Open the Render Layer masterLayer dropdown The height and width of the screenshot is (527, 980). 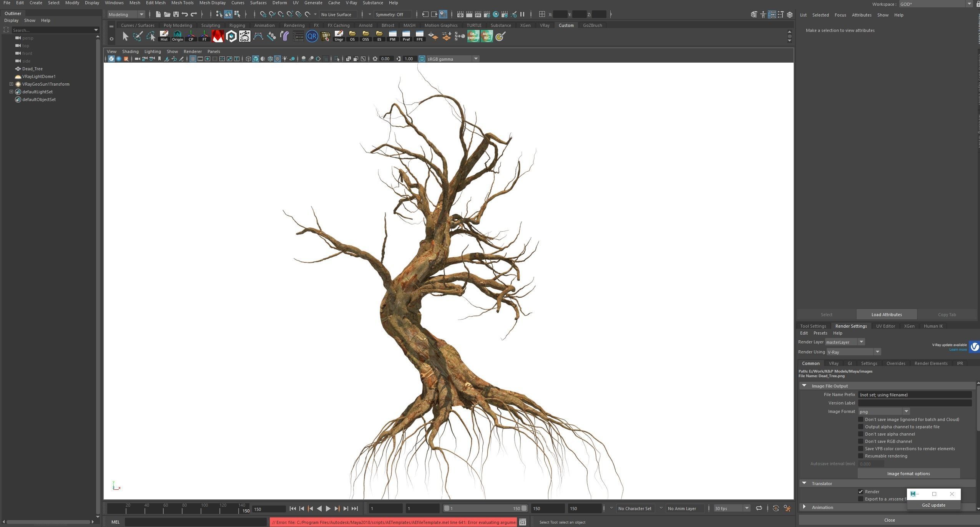click(845, 342)
